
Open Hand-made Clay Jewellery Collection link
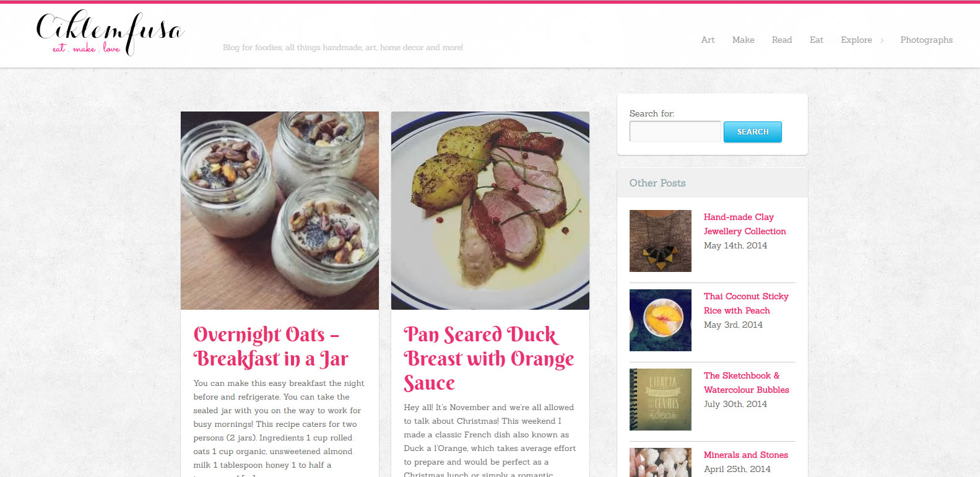(745, 224)
